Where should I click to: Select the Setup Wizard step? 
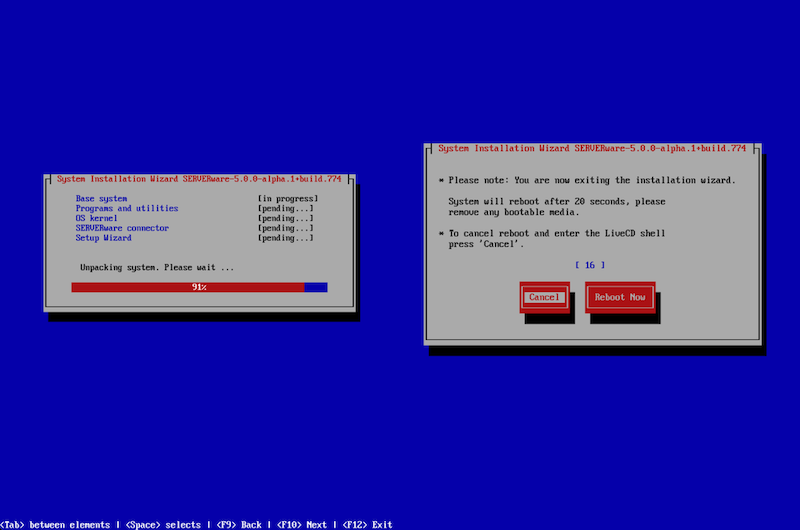tap(103, 238)
